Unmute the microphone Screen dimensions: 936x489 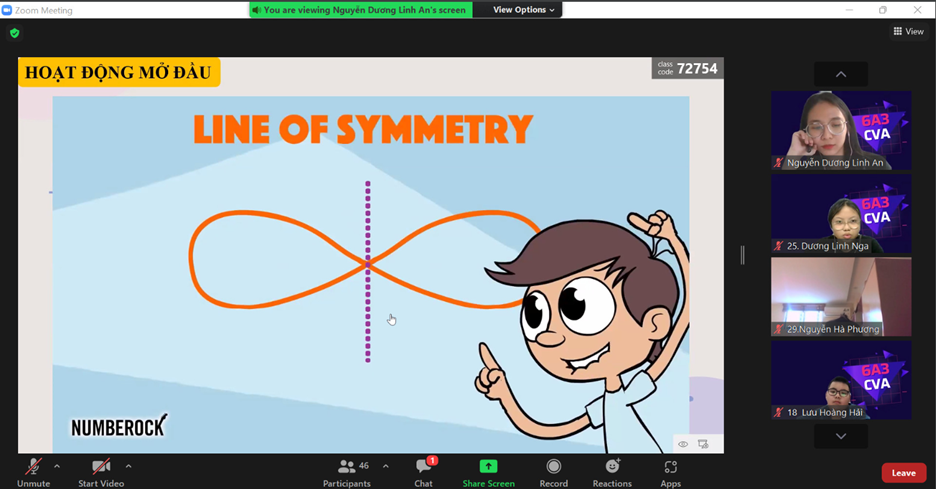click(x=33, y=468)
